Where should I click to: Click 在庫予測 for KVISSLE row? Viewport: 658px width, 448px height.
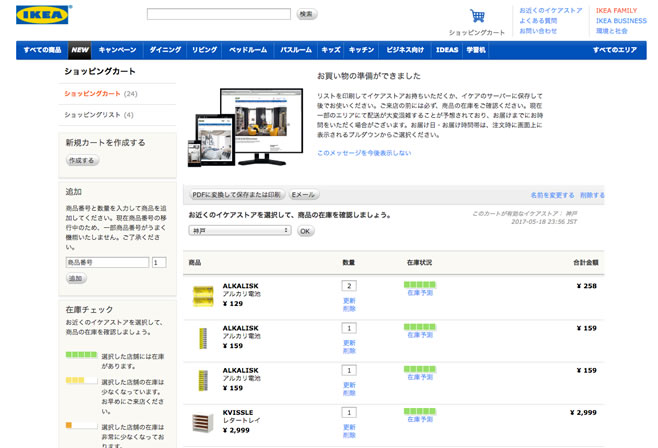420,419
